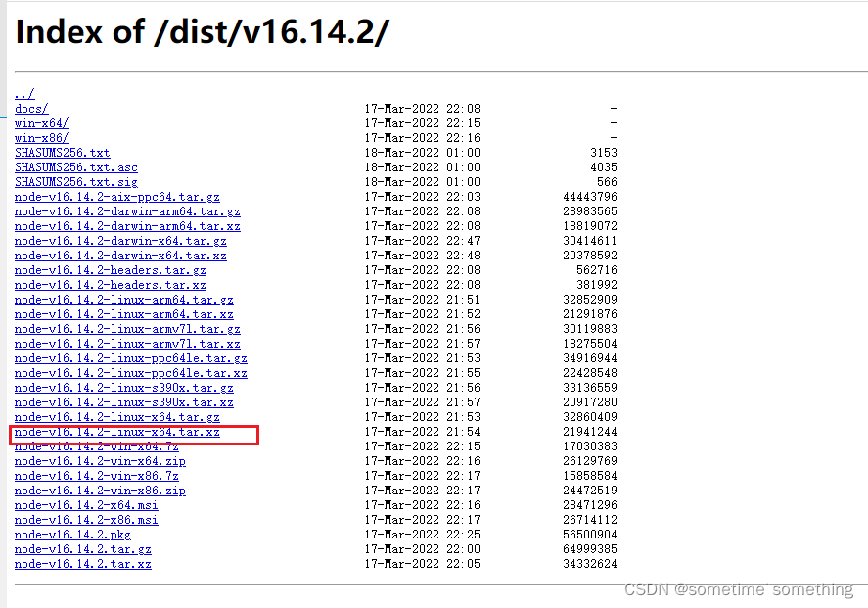The height and width of the screenshot is (608, 868).
Task: Select file size 566
Action: [607, 182]
